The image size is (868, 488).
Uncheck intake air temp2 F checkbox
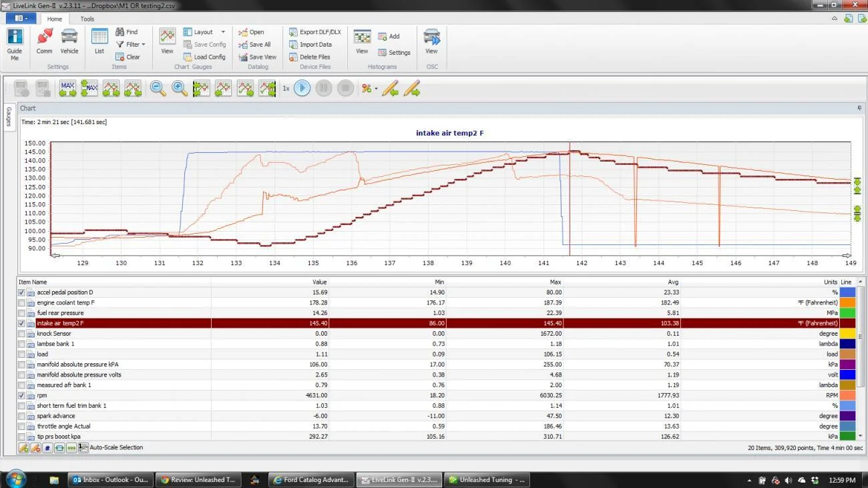pos(22,323)
